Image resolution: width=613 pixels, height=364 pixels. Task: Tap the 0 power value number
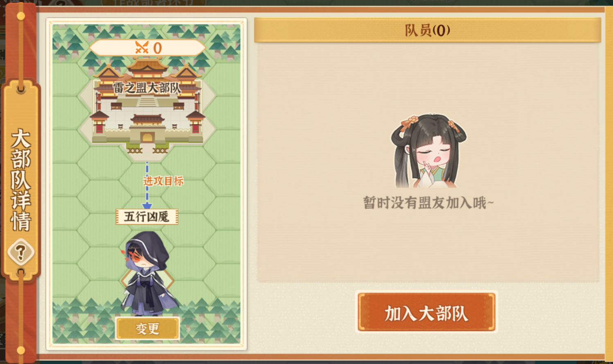158,48
